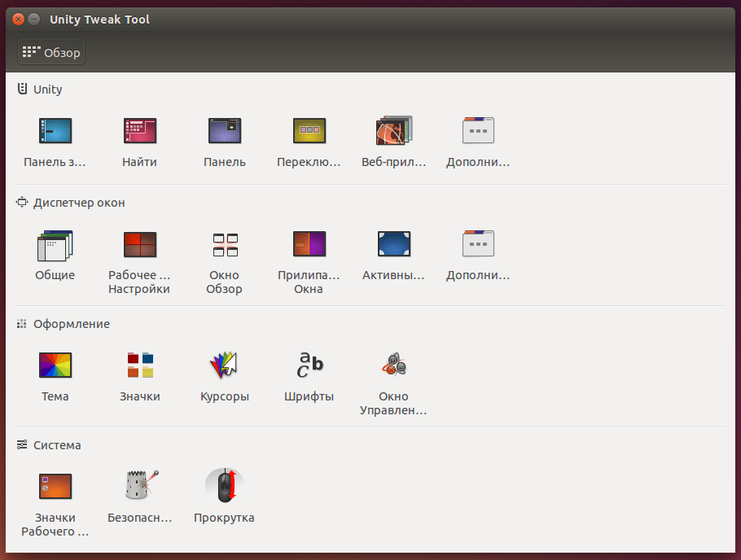Open the Переклю… switcher settings icon
Image resolution: width=741 pixels, height=560 pixels.
click(309, 130)
